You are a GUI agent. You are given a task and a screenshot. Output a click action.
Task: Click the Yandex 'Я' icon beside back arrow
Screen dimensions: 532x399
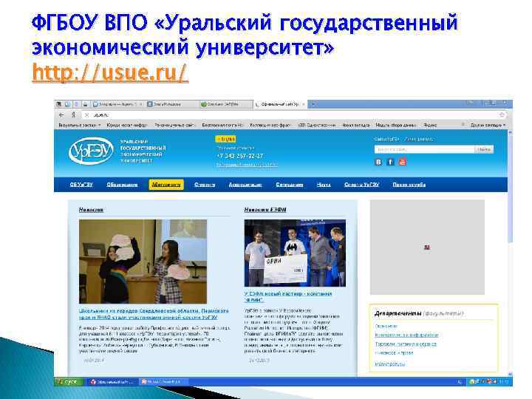(73, 115)
